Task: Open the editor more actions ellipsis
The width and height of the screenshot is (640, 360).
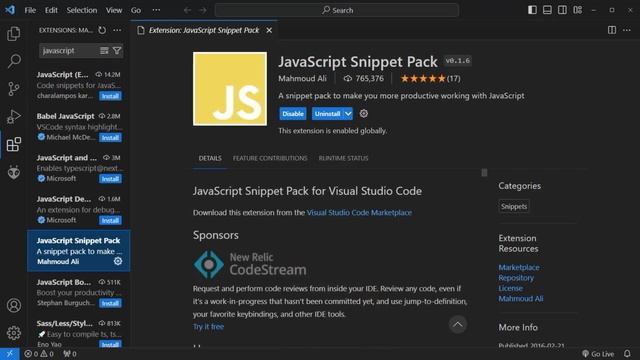Action: [x=627, y=30]
